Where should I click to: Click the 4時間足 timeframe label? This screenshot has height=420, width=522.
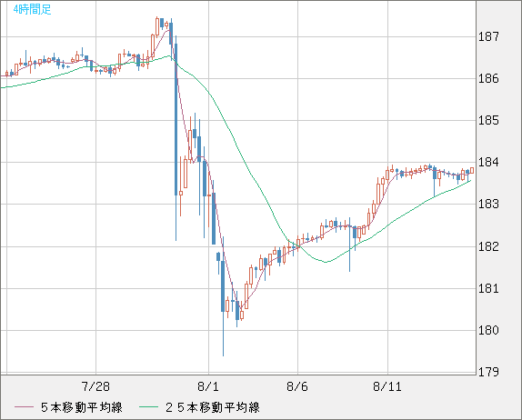33,9
